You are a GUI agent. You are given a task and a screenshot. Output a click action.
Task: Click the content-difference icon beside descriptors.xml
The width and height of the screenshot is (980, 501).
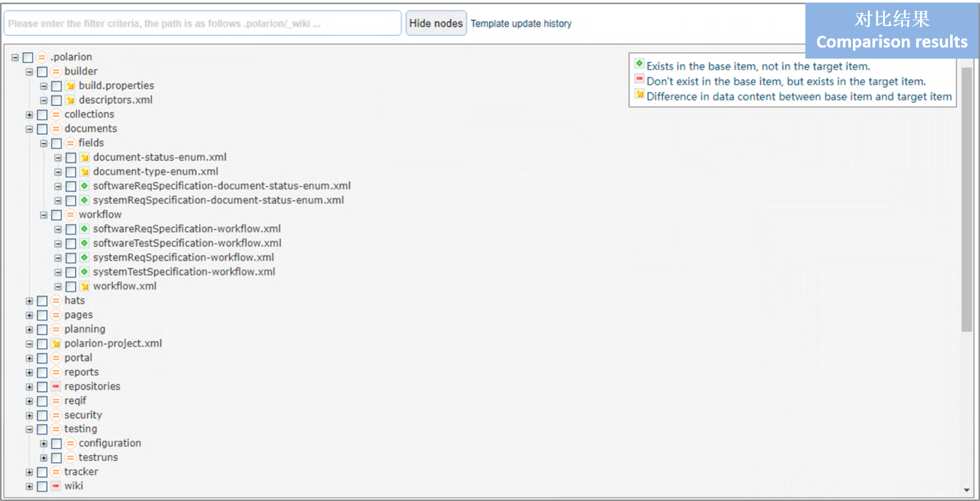[x=70, y=100]
